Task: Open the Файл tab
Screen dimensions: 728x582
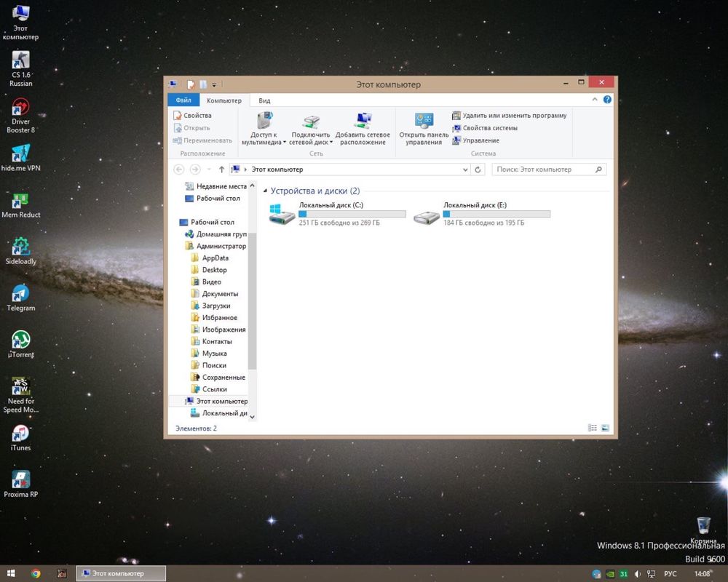Action: point(183,100)
